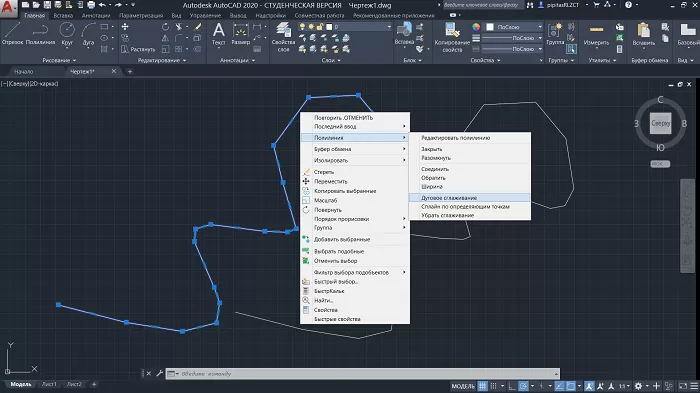Click the white layer color swatch in Слои
The image size is (700, 393).
pyautogui.click(x=329, y=27)
